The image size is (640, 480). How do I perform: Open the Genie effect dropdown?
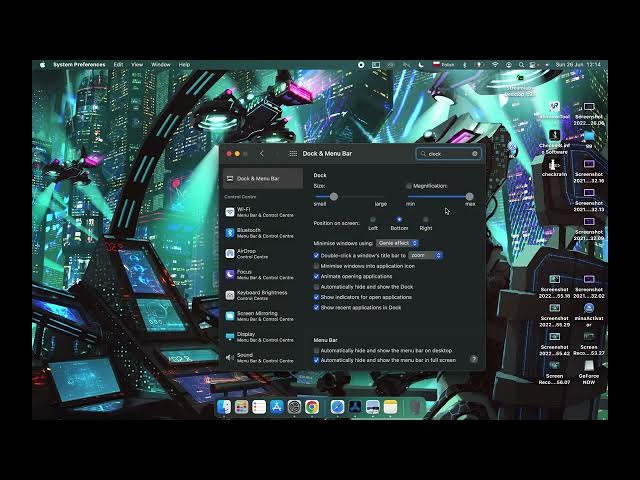pyautogui.click(x=397, y=243)
